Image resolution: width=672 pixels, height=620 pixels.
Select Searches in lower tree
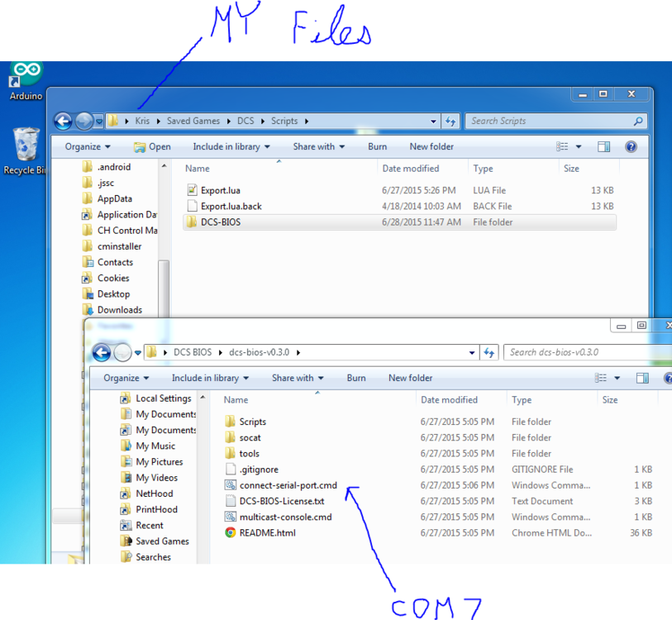(x=145, y=557)
